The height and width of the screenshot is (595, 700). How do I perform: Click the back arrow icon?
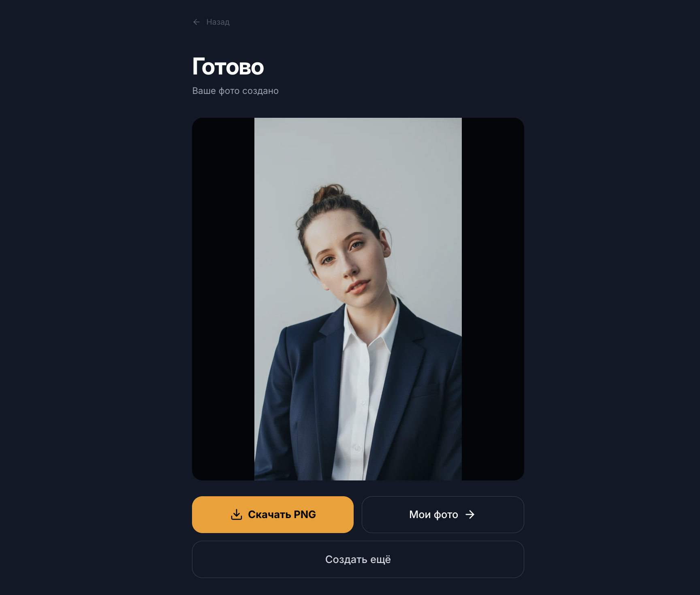196,22
